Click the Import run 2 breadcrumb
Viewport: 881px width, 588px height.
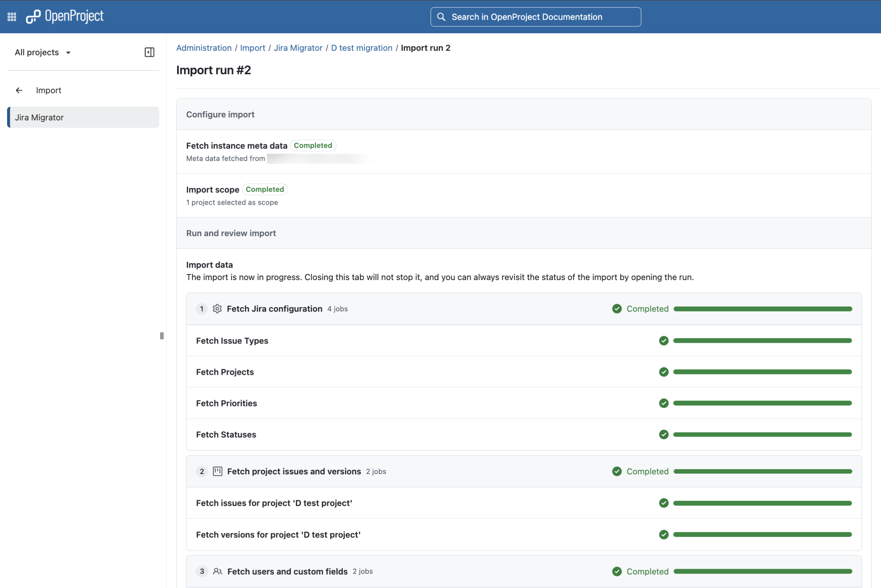(x=426, y=48)
